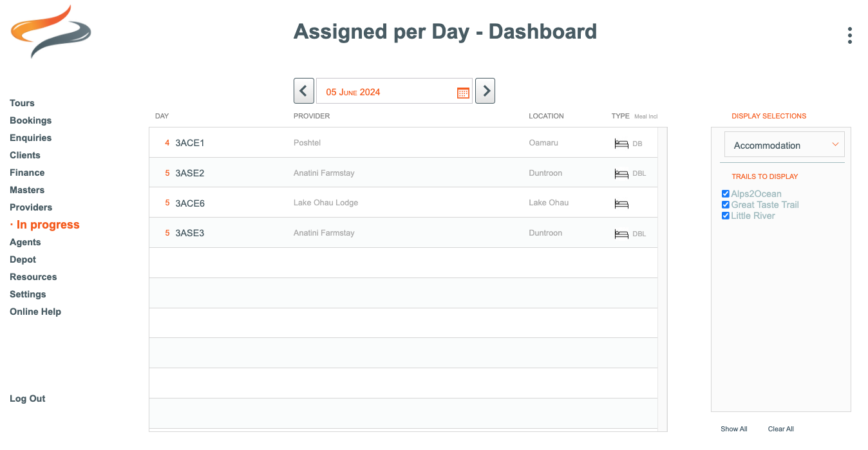Click the bed icon in 3ASE3 row
Screen dimensions: 868x450
pos(621,234)
